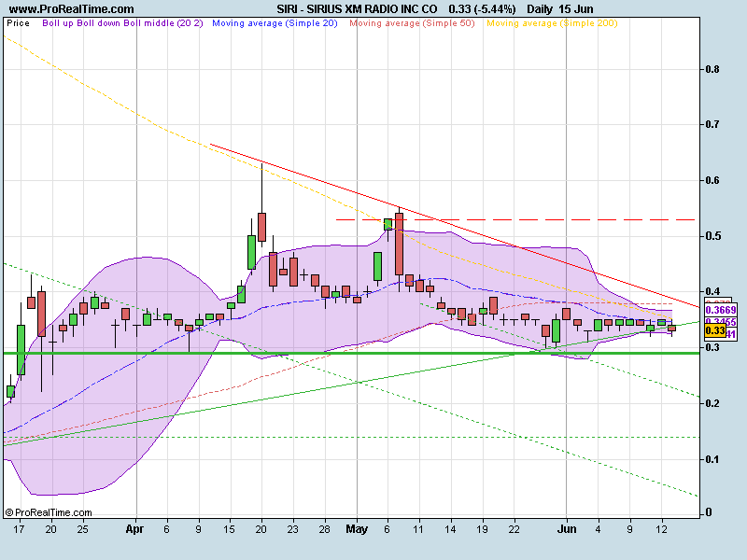Click the 0.2 price axis label
Screen dimensions: 747x560
point(712,403)
